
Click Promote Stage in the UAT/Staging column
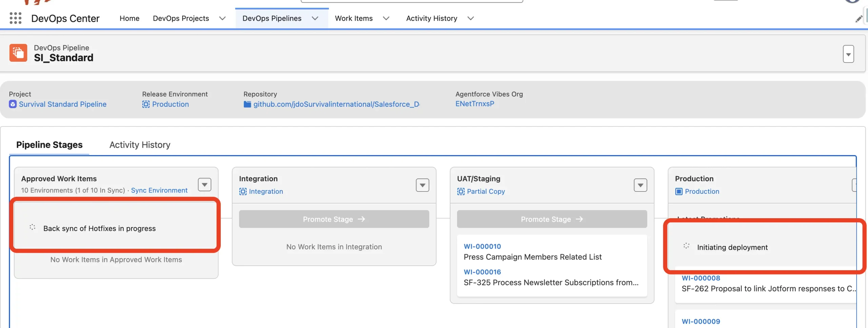552,219
